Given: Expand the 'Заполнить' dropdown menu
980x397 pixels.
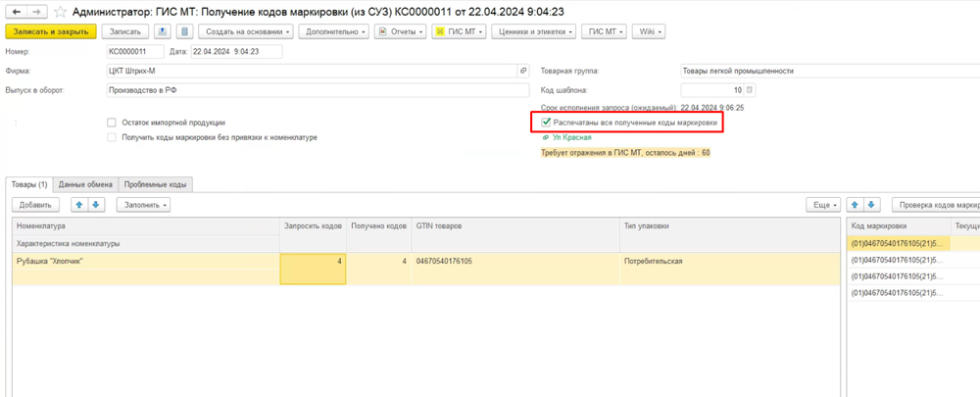Looking at the screenshot, I should [x=144, y=205].
